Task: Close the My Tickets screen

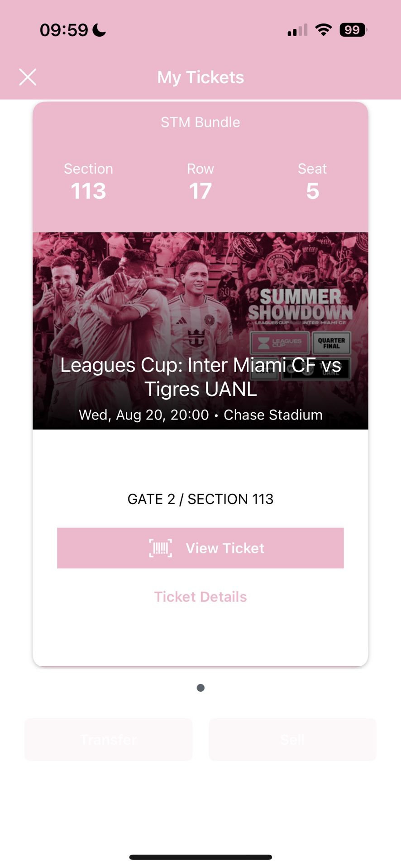Action: [28, 77]
